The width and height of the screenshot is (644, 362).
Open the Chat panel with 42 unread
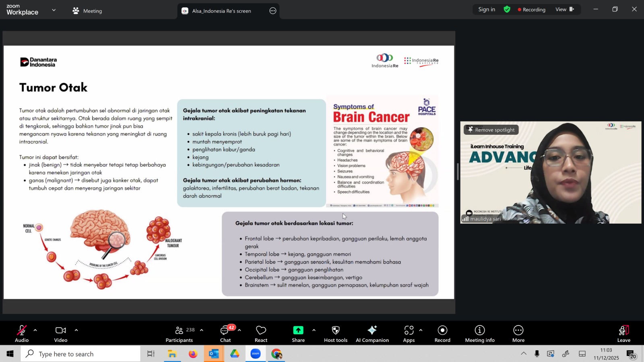(x=225, y=333)
